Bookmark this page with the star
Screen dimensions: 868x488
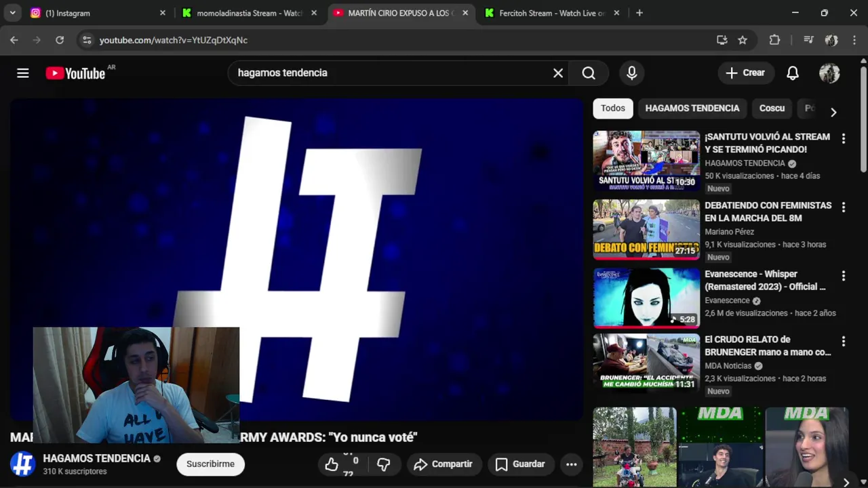coord(743,40)
